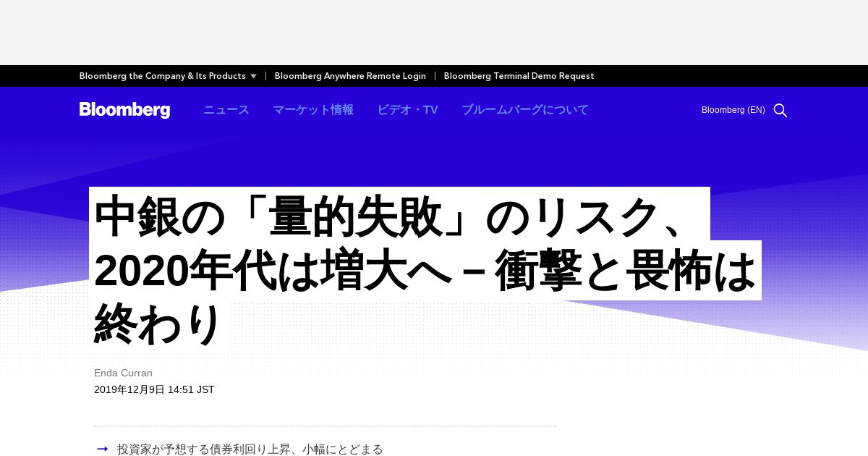Click the bullet 投資家が予想する債券利回り上昇
Image resolution: width=868 pixels, height=456 pixels.
(250, 449)
